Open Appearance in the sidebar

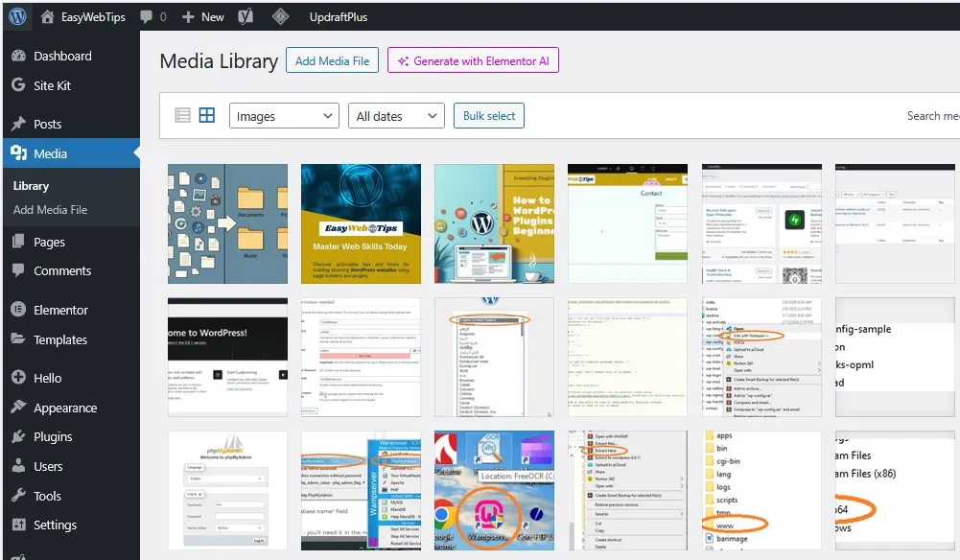tap(64, 408)
